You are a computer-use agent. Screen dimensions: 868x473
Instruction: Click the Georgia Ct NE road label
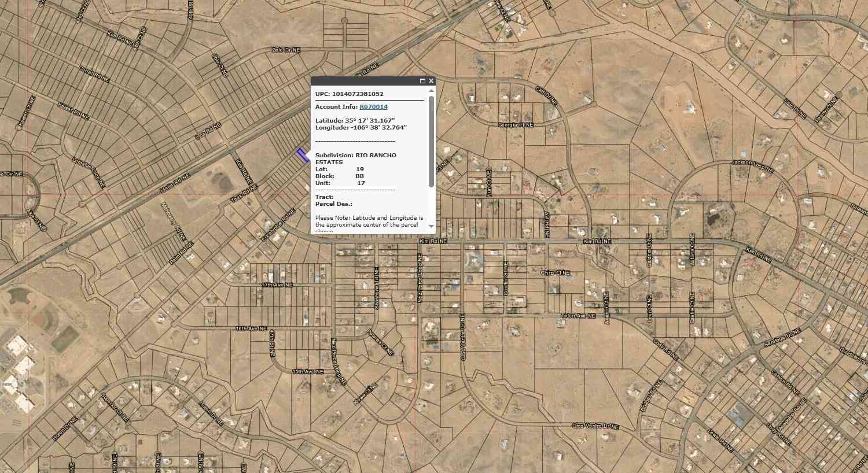(516, 125)
